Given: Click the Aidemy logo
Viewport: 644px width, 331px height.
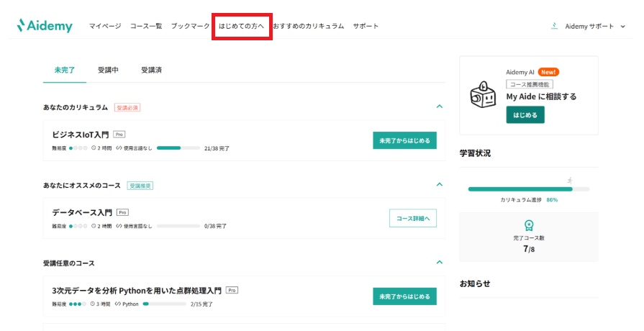Looking at the screenshot, I should point(45,26).
